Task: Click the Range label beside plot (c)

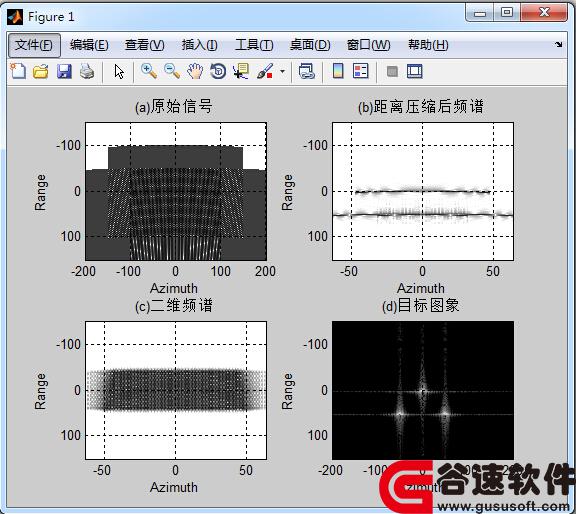Action: pos(40,391)
